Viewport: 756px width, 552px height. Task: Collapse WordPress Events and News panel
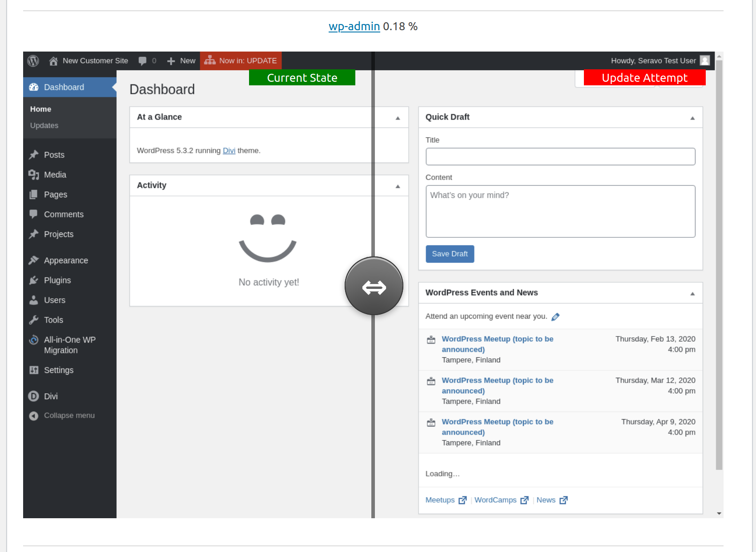[x=692, y=294]
